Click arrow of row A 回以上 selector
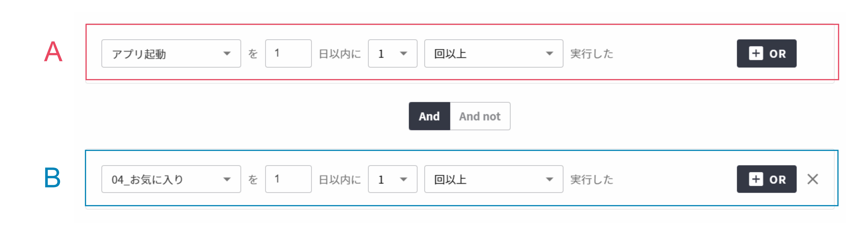The width and height of the screenshot is (868, 225). (x=549, y=53)
